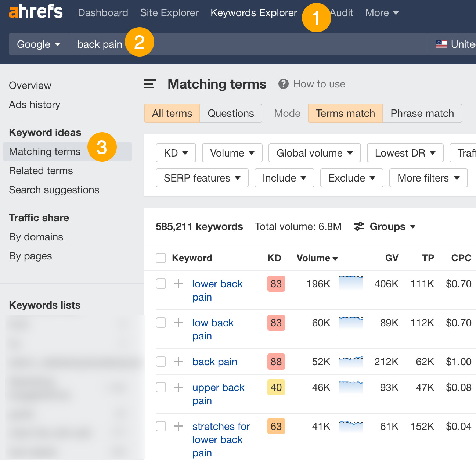
Task: Click the United States flag icon
Action: point(440,44)
